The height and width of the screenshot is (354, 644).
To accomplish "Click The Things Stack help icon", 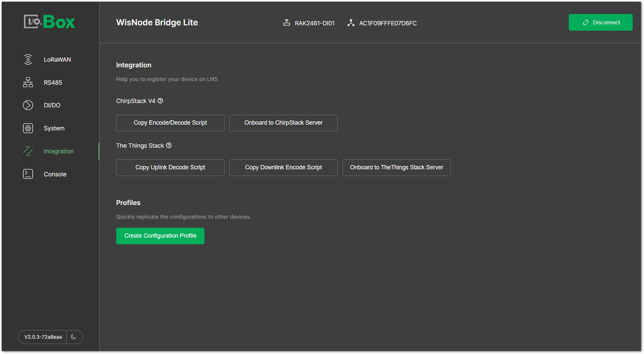I will (x=169, y=145).
